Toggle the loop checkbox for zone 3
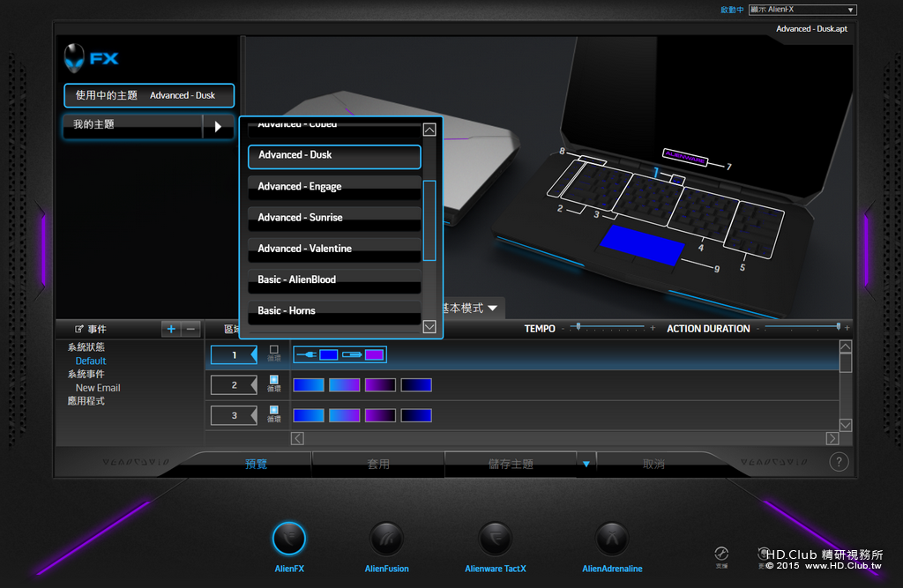 click(274, 410)
